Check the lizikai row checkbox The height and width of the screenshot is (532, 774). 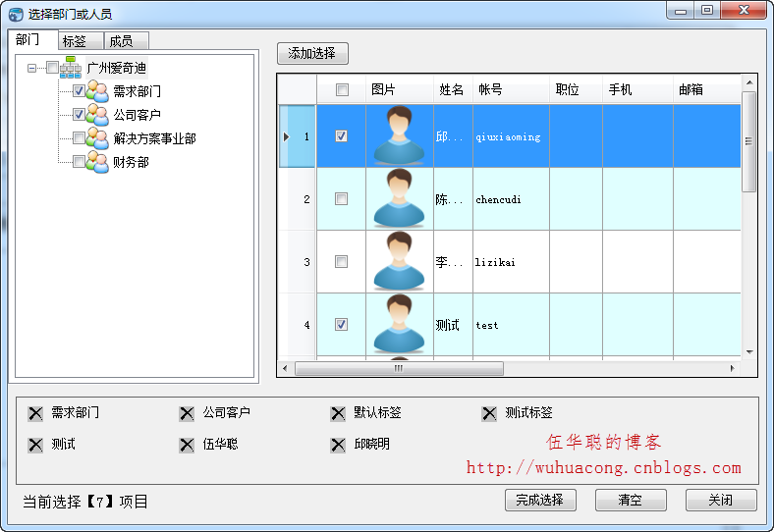pos(341,261)
